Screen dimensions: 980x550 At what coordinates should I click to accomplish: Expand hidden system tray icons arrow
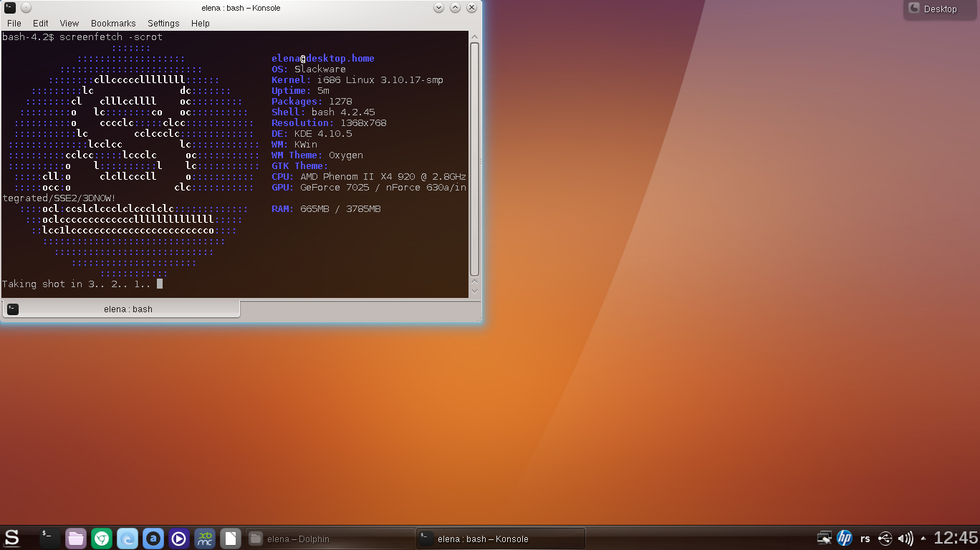coord(923,539)
